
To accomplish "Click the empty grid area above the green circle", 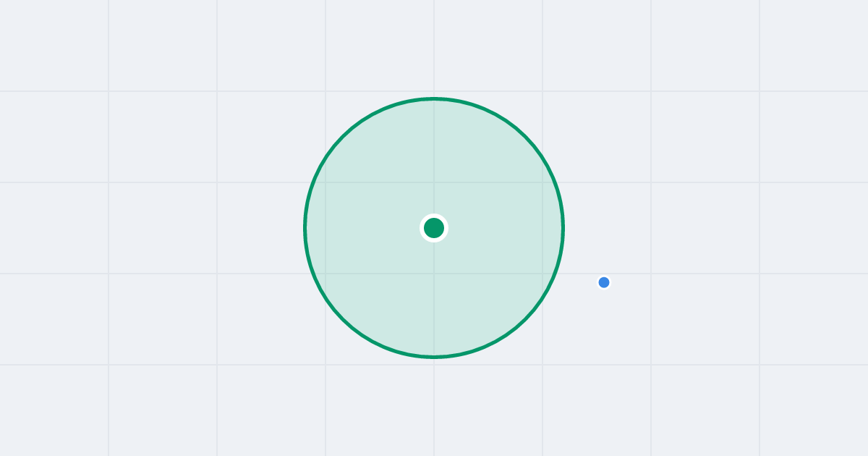I will coord(434,47).
